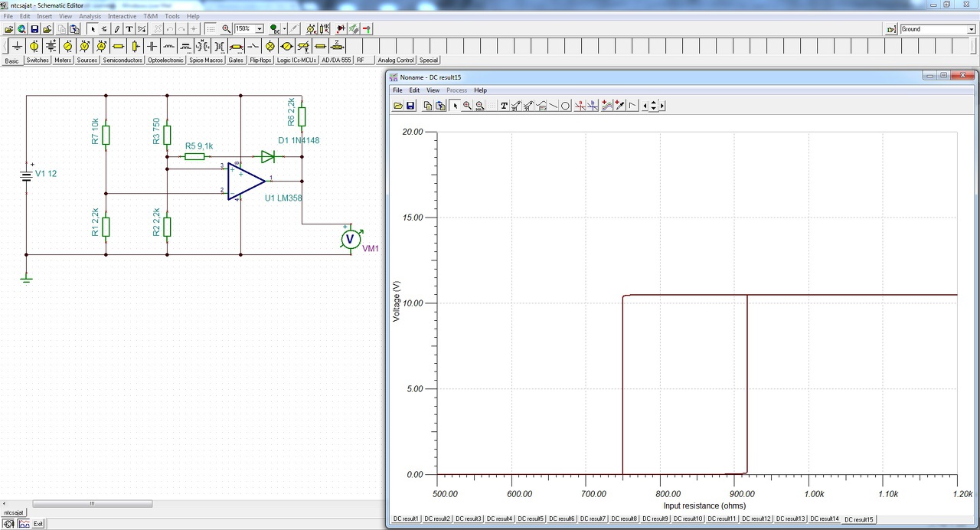Select the text T tool in diagram window

(504, 106)
